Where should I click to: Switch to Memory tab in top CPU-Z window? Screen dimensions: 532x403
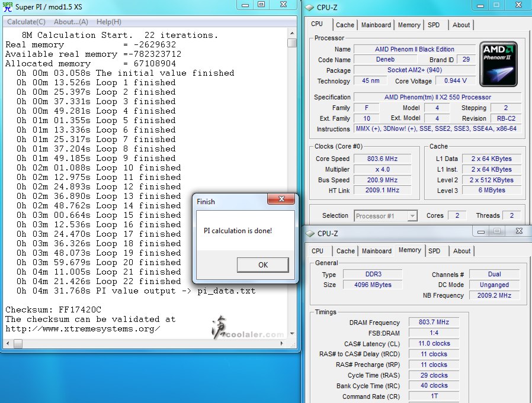click(x=409, y=25)
